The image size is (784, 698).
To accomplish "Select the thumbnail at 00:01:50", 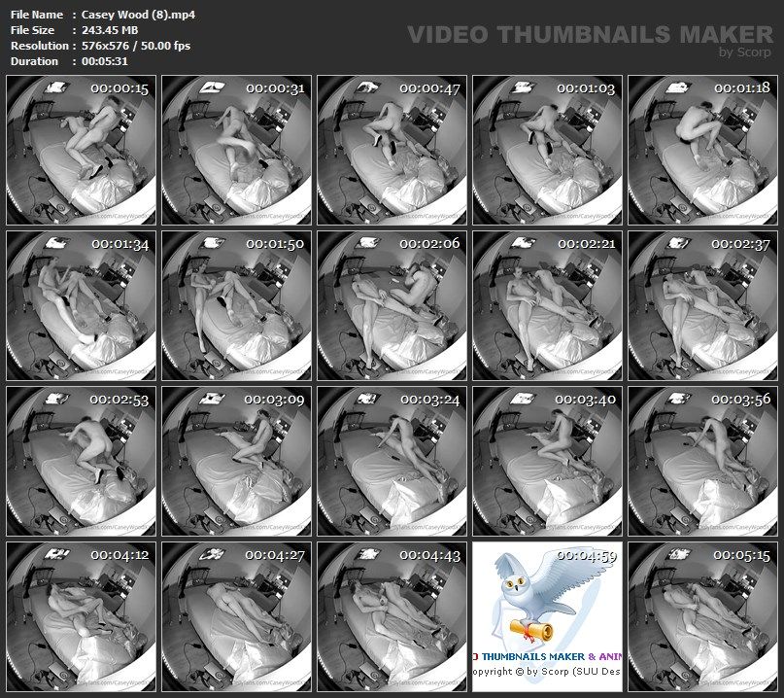I will point(237,305).
